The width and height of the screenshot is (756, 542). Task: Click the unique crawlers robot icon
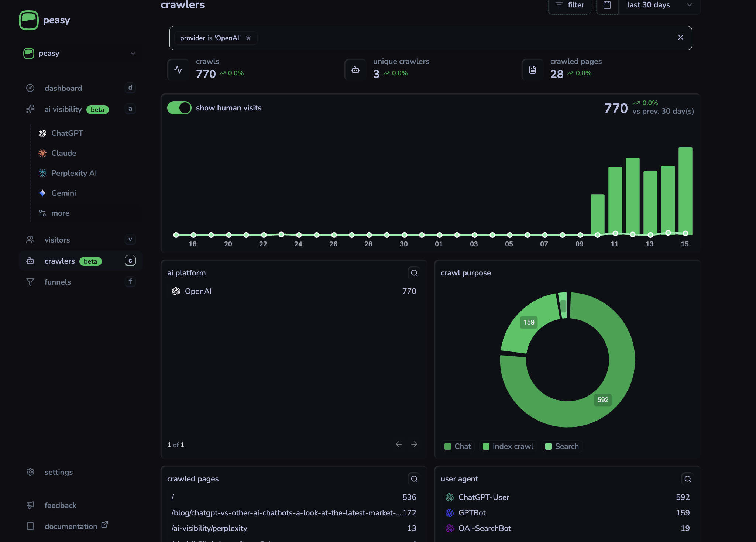[x=355, y=70]
